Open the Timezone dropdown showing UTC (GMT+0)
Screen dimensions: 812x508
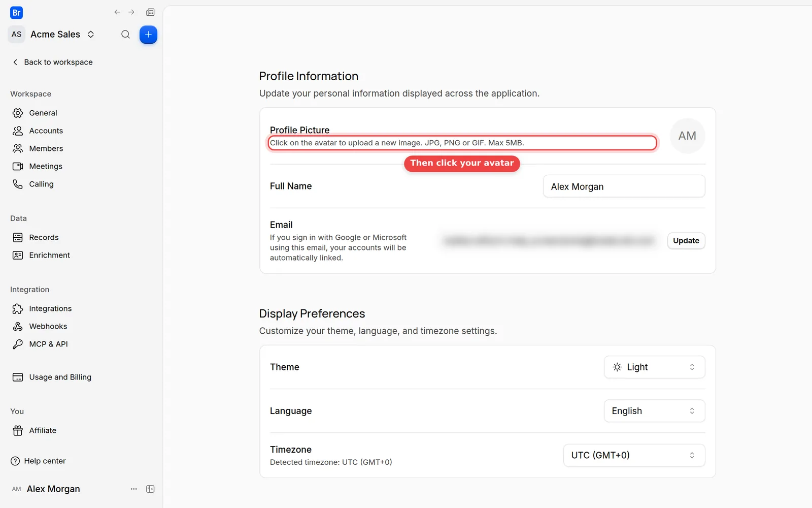coord(634,455)
